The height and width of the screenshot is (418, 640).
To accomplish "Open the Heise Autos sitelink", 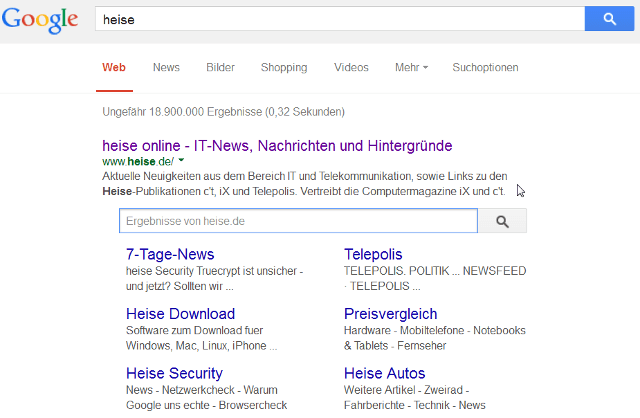I will pyautogui.click(x=384, y=374).
